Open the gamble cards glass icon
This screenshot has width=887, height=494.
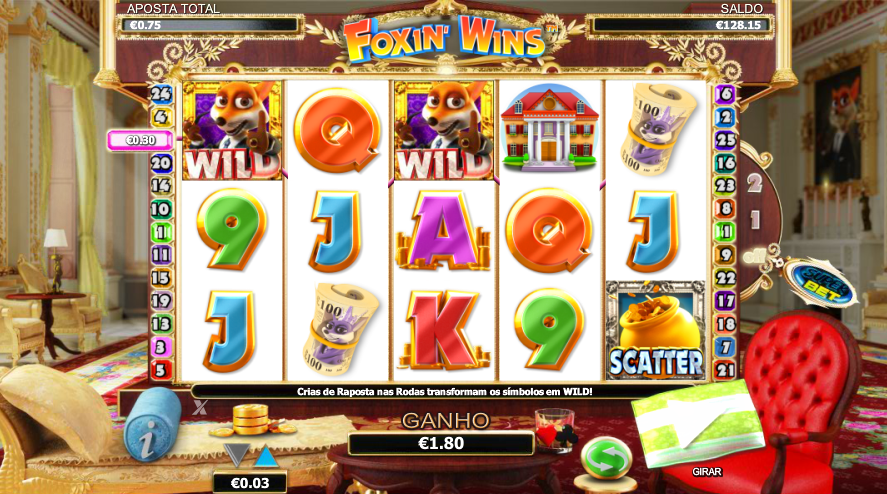pos(556,431)
